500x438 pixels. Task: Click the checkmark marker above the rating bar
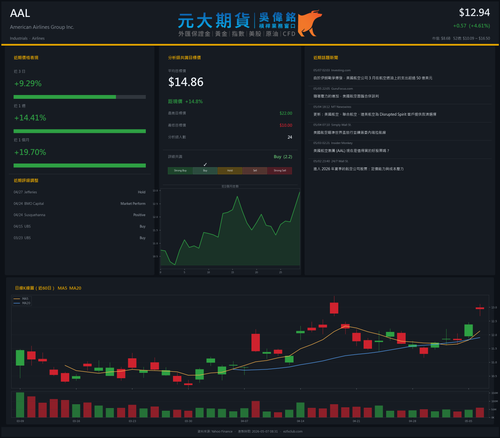(x=205, y=164)
